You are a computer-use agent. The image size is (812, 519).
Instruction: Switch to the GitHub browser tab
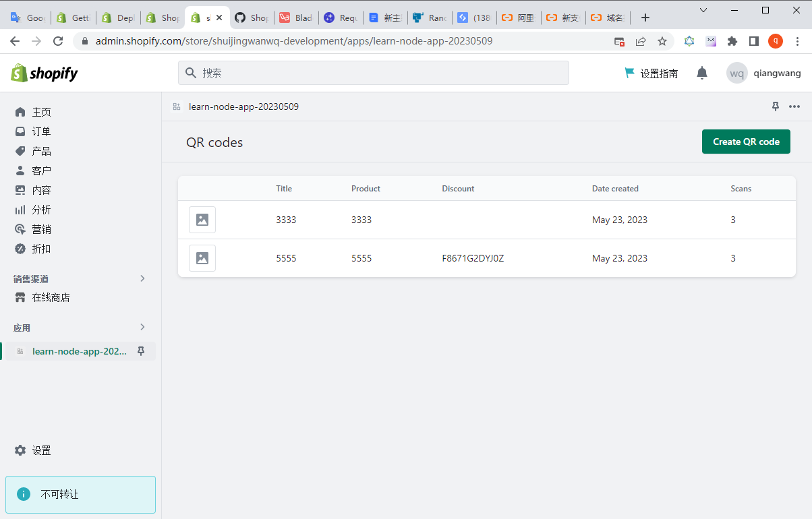point(251,18)
